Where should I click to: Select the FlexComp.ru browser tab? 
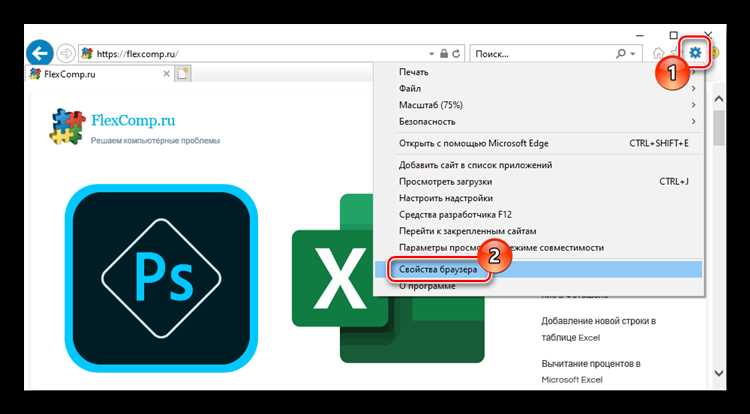tap(99, 74)
